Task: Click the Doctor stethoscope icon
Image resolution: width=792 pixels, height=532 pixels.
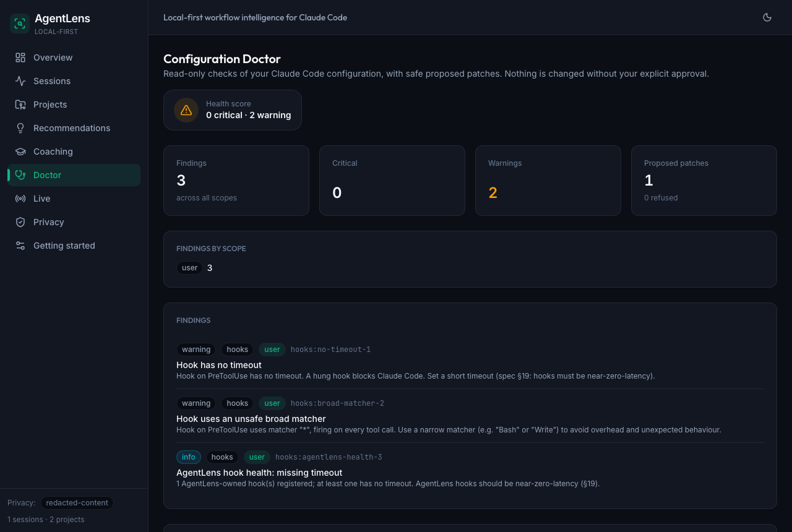Action: pyautogui.click(x=20, y=175)
